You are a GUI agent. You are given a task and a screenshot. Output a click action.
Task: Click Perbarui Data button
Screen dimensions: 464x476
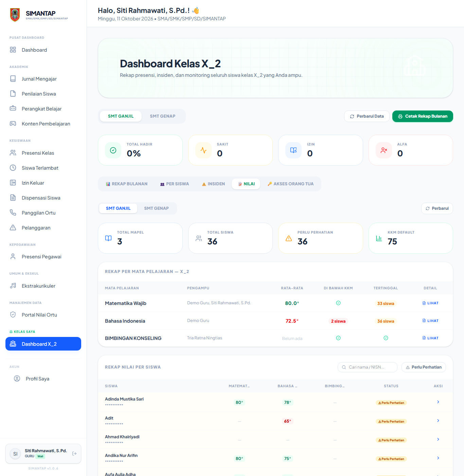367,116
